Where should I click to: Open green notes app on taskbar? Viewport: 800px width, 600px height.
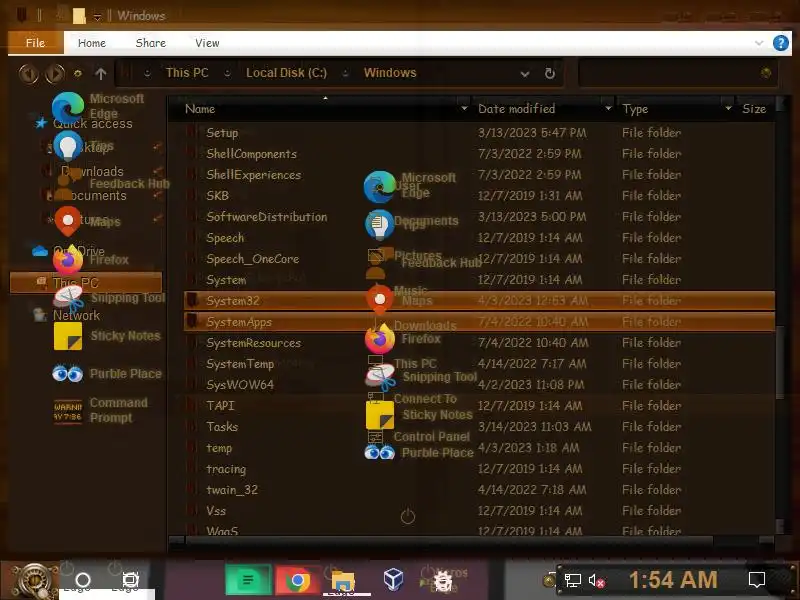(x=248, y=580)
